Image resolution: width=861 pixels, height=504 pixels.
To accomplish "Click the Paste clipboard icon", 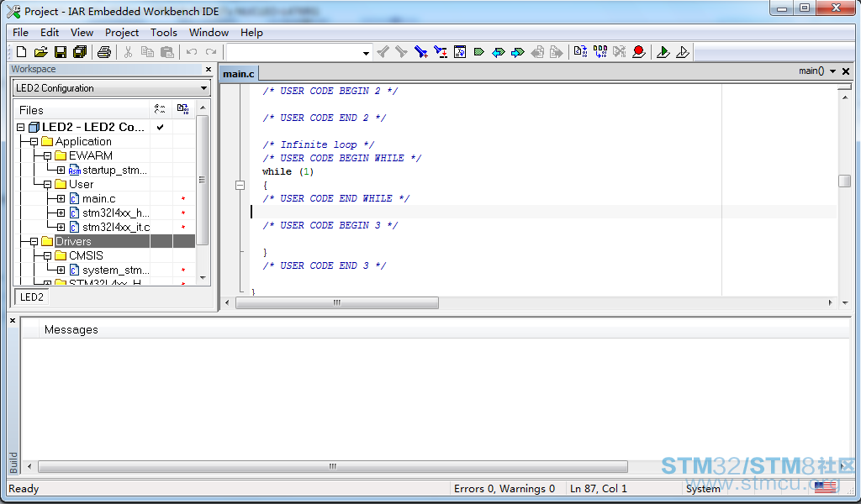I will click(167, 52).
